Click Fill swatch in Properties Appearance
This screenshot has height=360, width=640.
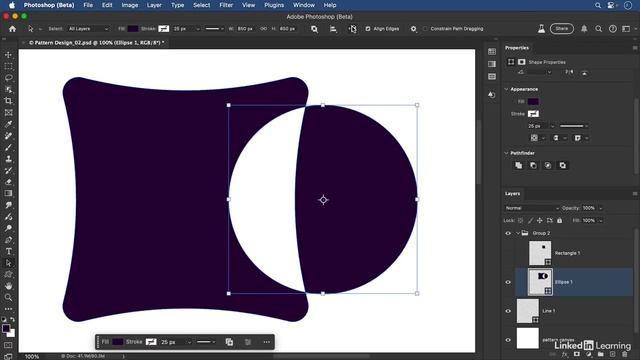coord(533,101)
